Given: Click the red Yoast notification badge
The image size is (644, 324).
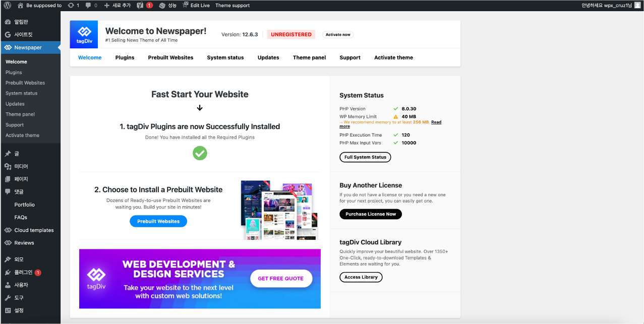Looking at the screenshot, I should tap(149, 5).
